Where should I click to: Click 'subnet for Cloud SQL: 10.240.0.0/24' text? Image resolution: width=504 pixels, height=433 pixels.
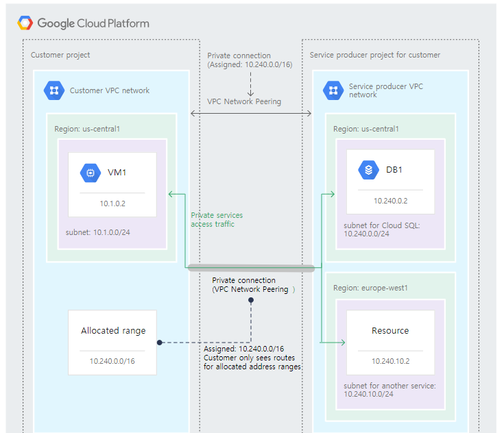point(381,230)
